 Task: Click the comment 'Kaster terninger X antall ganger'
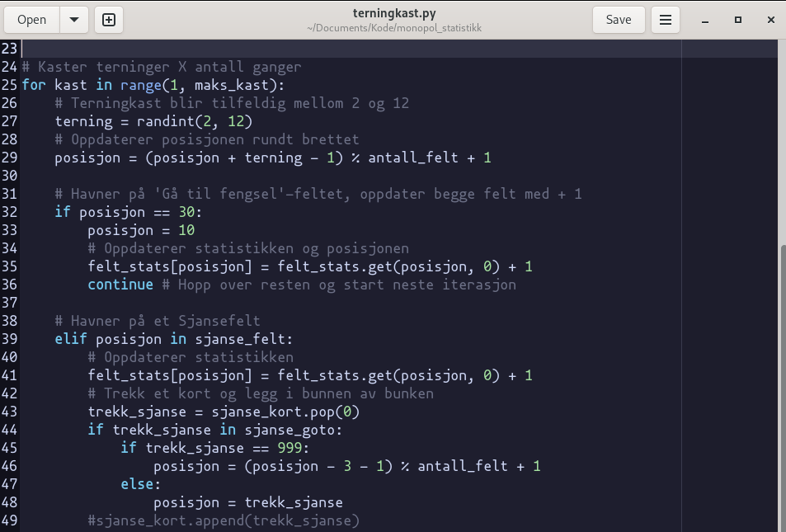pos(169,67)
